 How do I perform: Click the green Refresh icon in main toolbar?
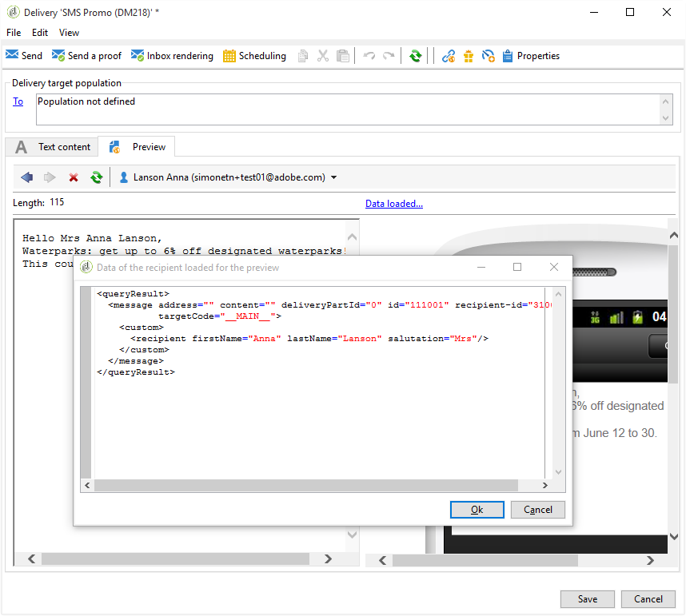pos(416,56)
